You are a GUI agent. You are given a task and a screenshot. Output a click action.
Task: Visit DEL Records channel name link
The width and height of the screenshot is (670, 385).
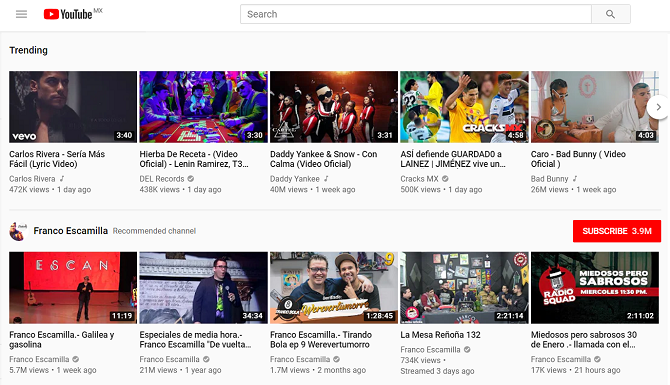click(162, 179)
